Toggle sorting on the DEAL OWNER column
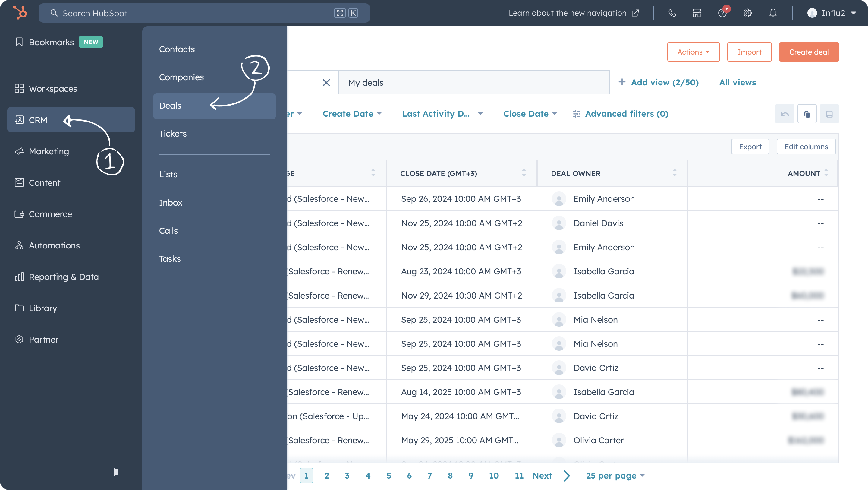Screen dimensions: 868x490 pyautogui.click(x=674, y=173)
